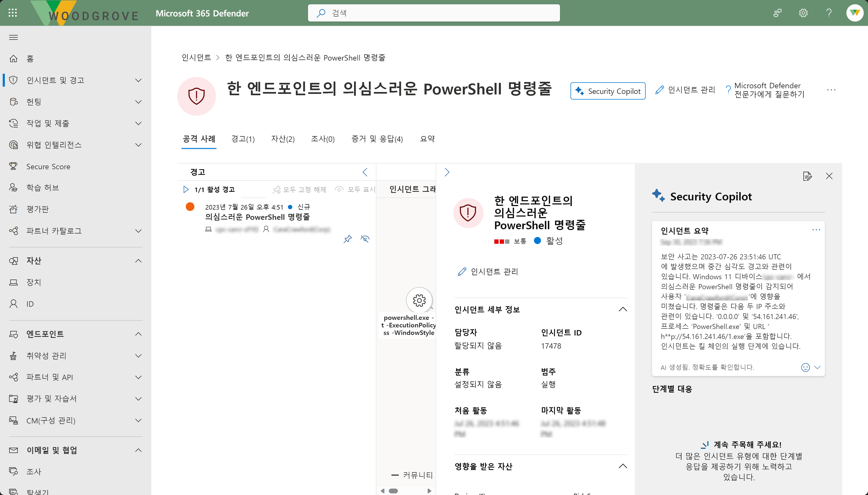Expand the 헌팅 navigation section
Viewport: 868px width, 495px height.
click(x=138, y=102)
